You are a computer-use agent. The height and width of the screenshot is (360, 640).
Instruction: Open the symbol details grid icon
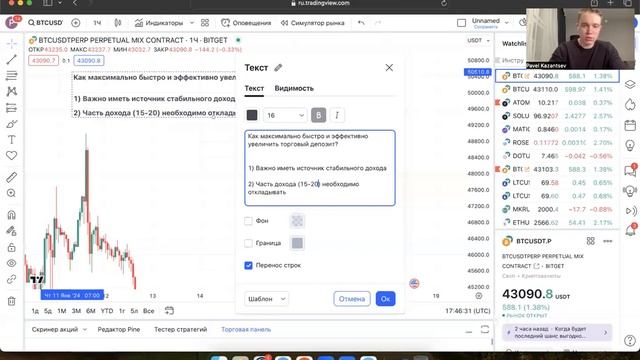pyautogui.click(x=590, y=241)
